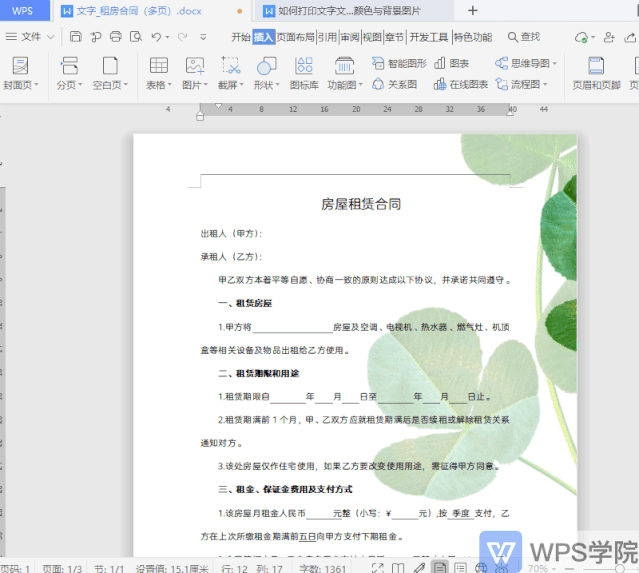Click the Print icon in quick toolbar
Viewport: 639px width, 573px height.
point(116,37)
